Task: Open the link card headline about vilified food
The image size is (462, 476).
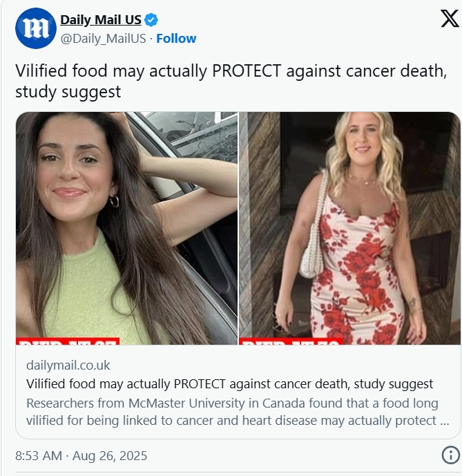Action: click(229, 384)
